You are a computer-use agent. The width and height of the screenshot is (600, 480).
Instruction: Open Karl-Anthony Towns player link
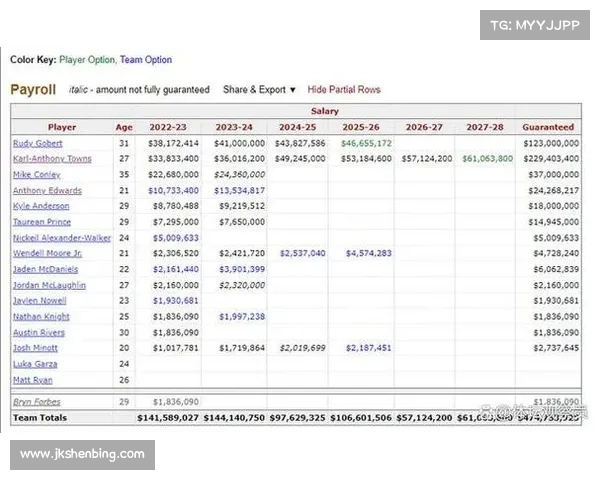pos(52,159)
